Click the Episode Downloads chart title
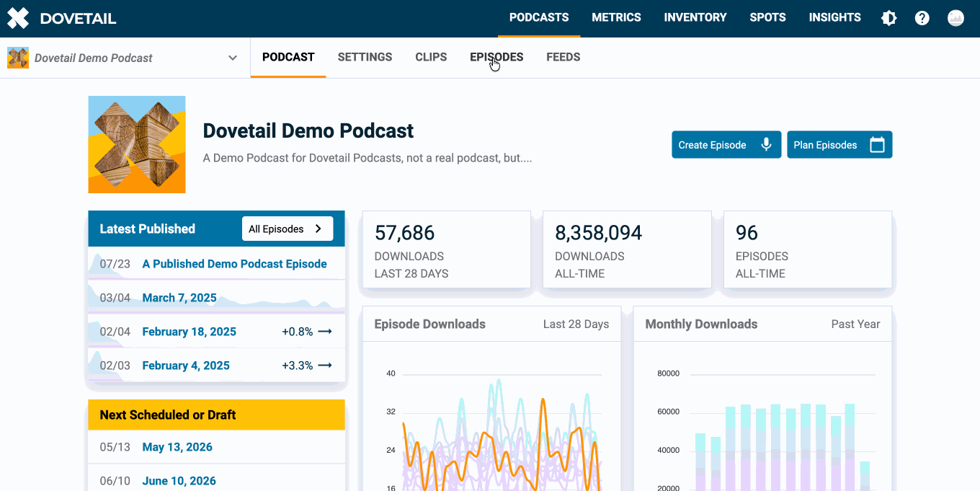This screenshot has height=491, width=980. 429,324
